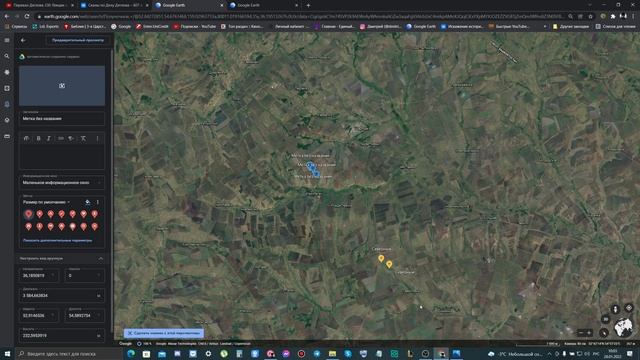Open more options in description toolbar

click(97, 139)
